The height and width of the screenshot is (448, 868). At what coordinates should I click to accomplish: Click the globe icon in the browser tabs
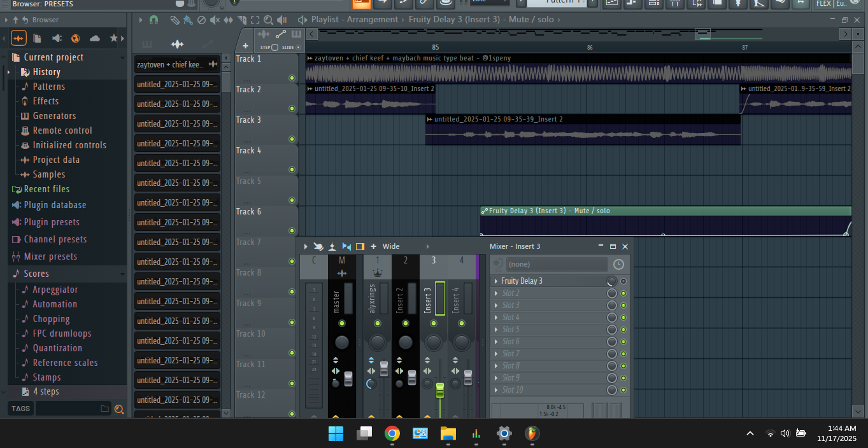75,38
